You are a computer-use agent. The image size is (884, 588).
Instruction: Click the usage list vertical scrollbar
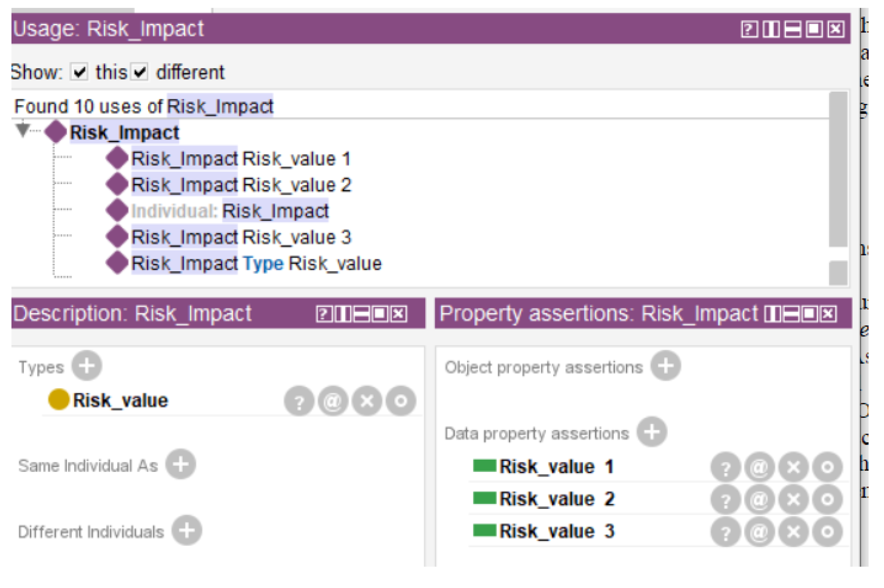pyautogui.click(x=838, y=170)
